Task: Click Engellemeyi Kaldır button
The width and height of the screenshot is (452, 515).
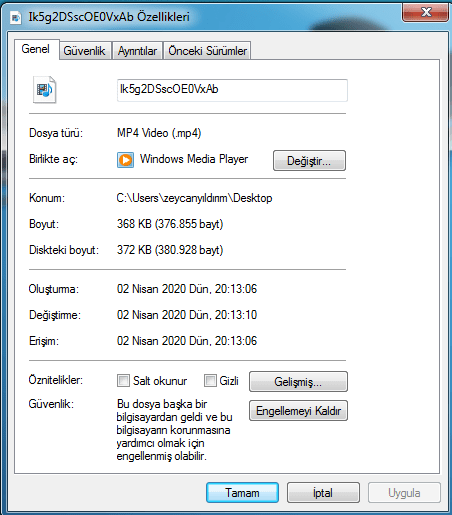Action: [298, 411]
